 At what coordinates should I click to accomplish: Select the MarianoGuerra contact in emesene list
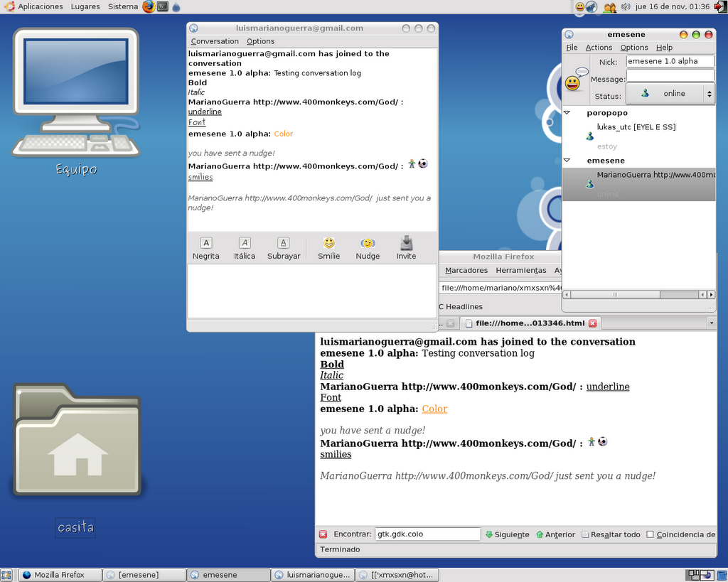pos(638,184)
